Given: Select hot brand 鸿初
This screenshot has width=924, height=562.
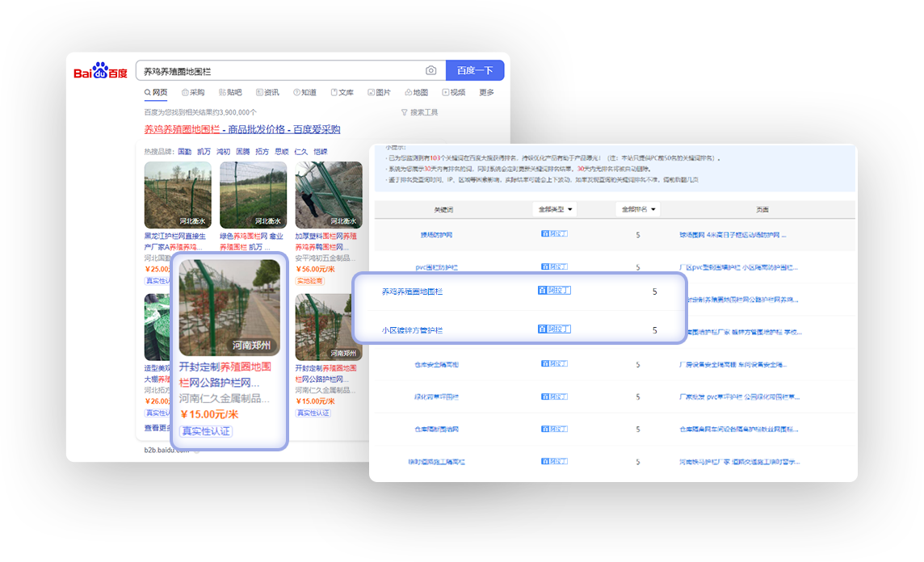Looking at the screenshot, I should point(224,151).
